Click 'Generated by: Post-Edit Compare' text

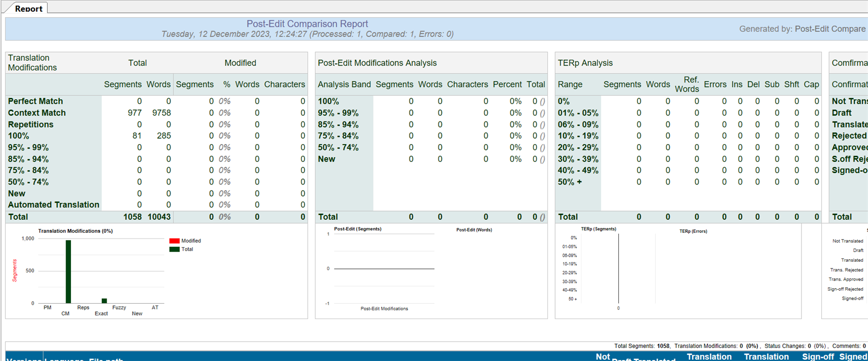(x=802, y=29)
